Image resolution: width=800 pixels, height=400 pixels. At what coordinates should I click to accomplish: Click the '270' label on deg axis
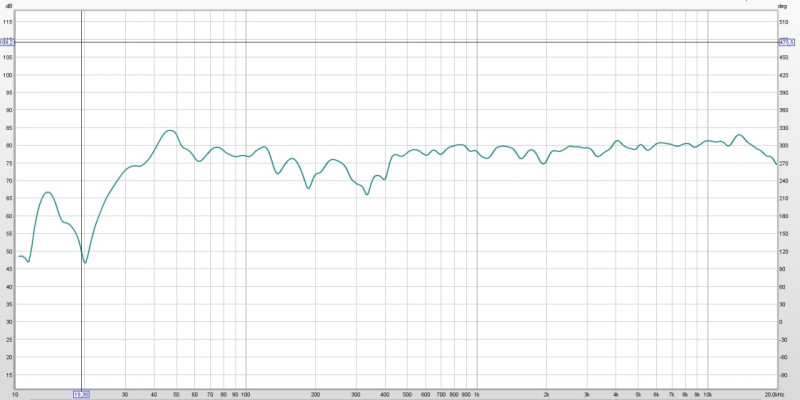coord(783,163)
